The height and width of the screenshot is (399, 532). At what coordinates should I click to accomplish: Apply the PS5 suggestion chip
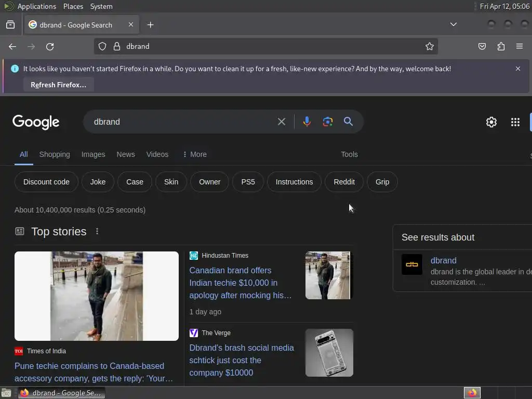point(248,182)
